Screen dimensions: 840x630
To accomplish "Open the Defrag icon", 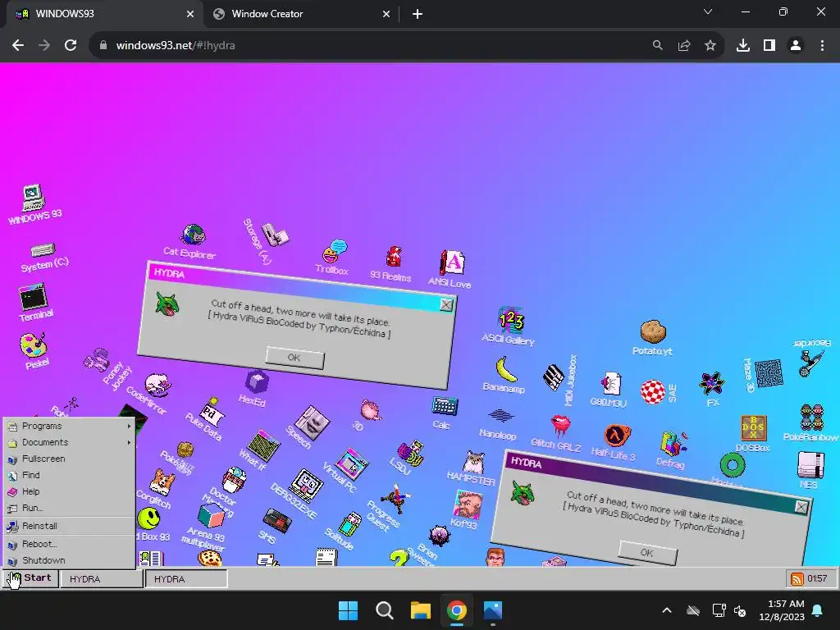I will tap(673, 444).
